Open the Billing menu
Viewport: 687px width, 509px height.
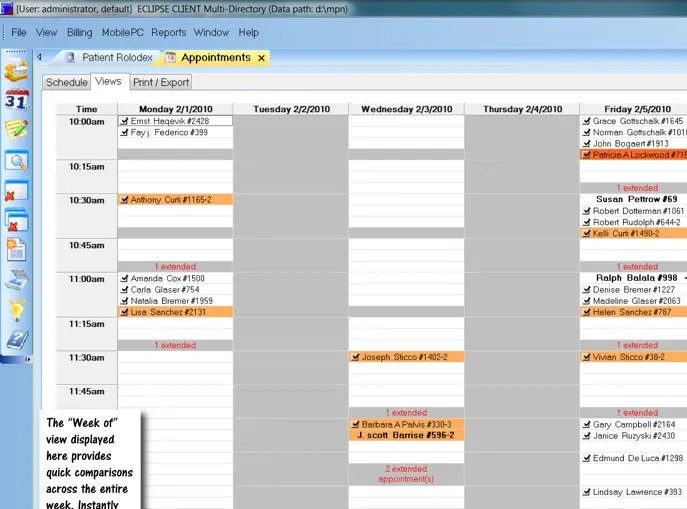point(79,32)
